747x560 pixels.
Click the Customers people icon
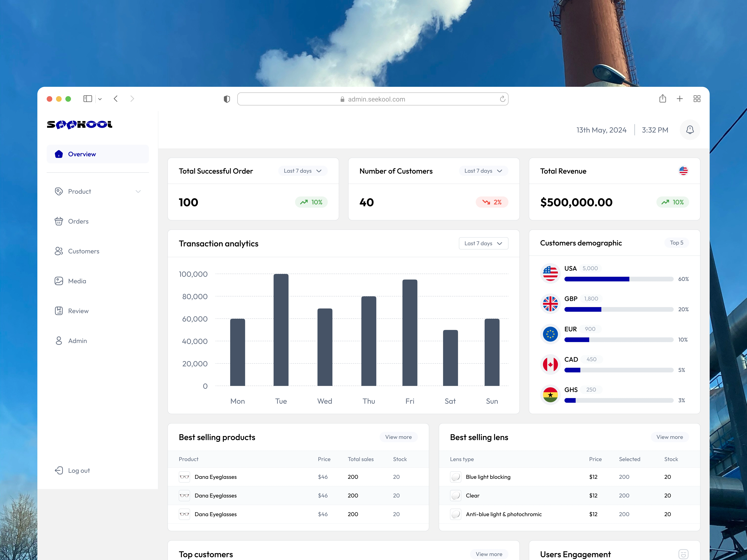click(x=59, y=251)
